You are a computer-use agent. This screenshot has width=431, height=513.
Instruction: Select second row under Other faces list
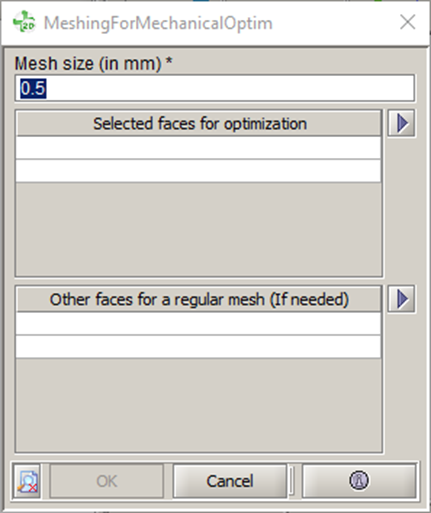tap(199, 347)
